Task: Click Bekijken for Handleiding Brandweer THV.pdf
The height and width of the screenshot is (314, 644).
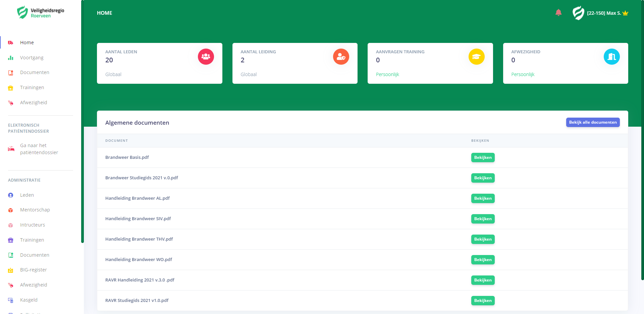Action: coord(483,239)
